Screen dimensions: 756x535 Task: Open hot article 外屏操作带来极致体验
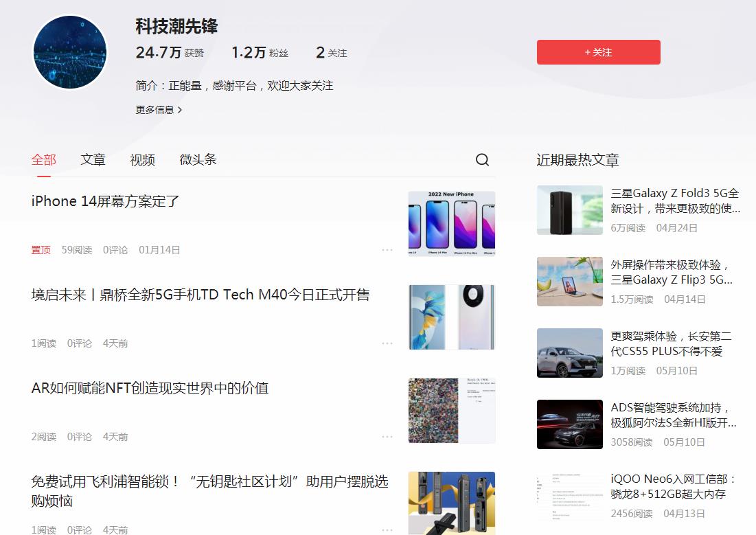pyautogui.click(x=672, y=272)
